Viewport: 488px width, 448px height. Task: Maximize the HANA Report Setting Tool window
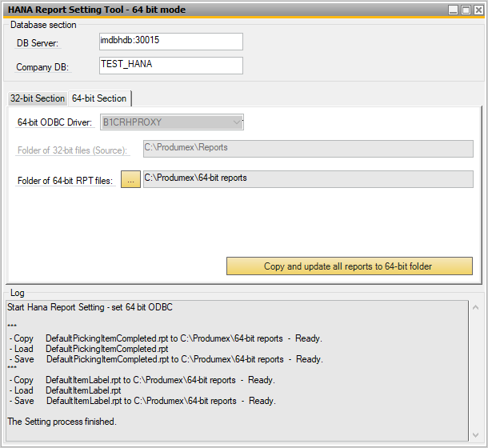[465, 10]
